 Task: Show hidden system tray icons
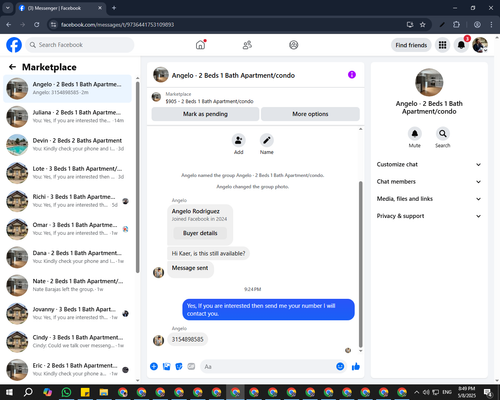pyautogui.click(x=416, y=392)
